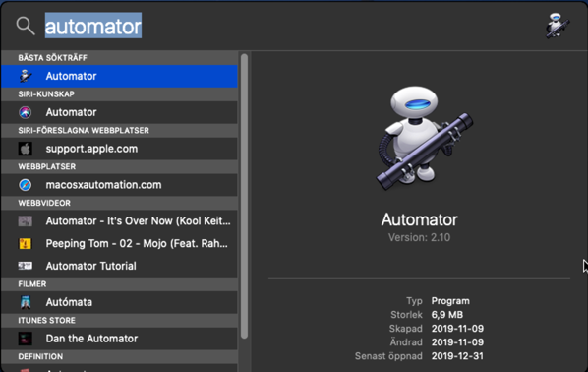
Task: Click the Dan the Automator album artwork
Action: tap(26, 339)
